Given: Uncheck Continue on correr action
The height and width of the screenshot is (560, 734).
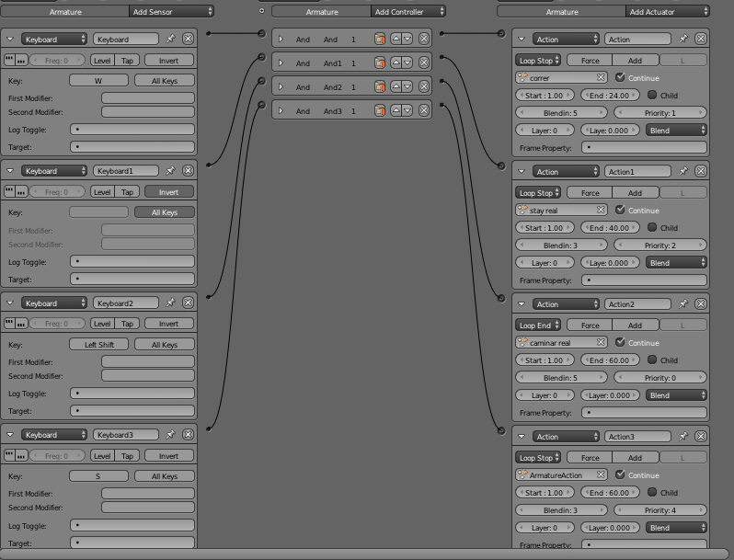Looking at the screenshot, I should pos(620,76).
